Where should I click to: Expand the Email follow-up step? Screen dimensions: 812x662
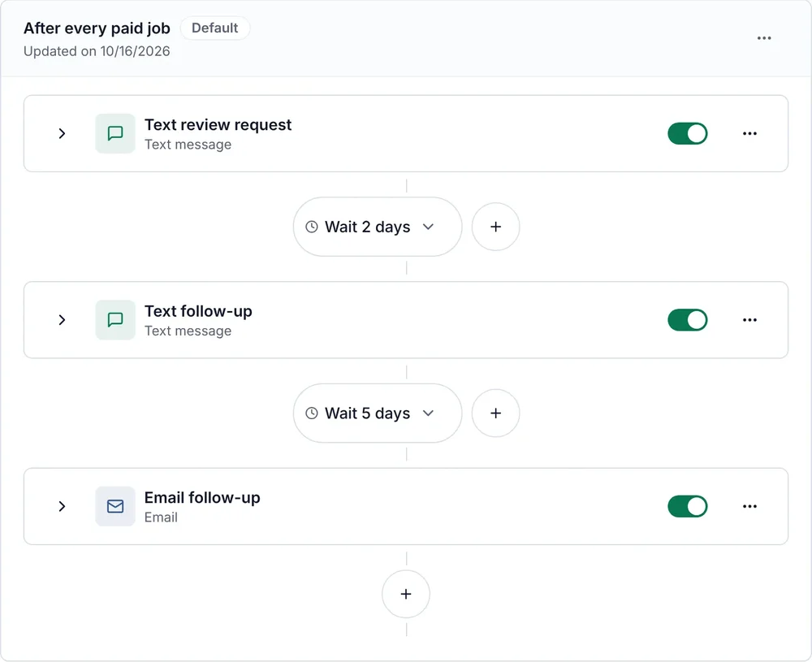(63, 507)
